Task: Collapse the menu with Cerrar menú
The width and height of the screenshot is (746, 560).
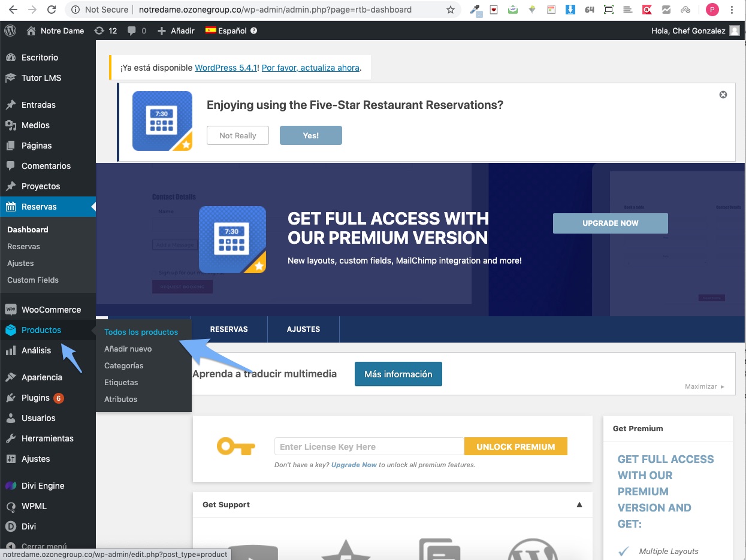Action: 44,546
